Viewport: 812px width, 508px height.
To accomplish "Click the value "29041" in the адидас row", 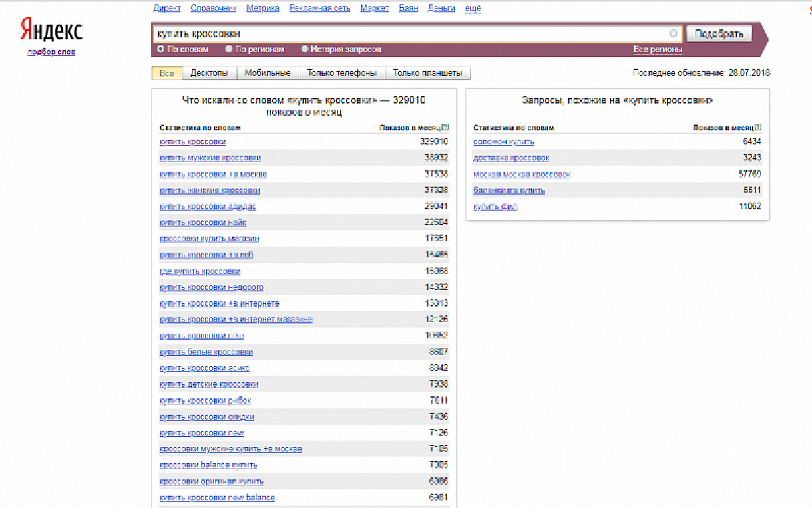I will 437,206.
